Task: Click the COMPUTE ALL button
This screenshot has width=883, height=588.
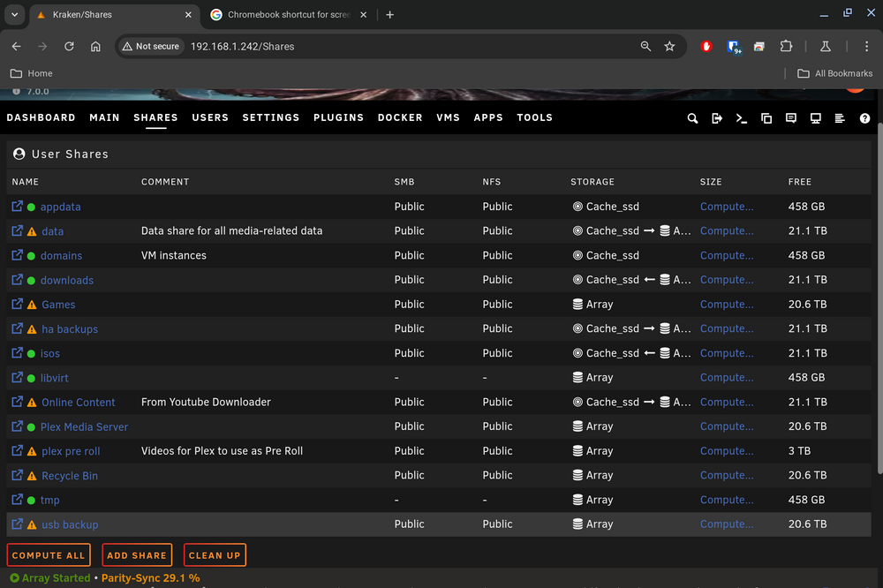Action: point(49,555)
